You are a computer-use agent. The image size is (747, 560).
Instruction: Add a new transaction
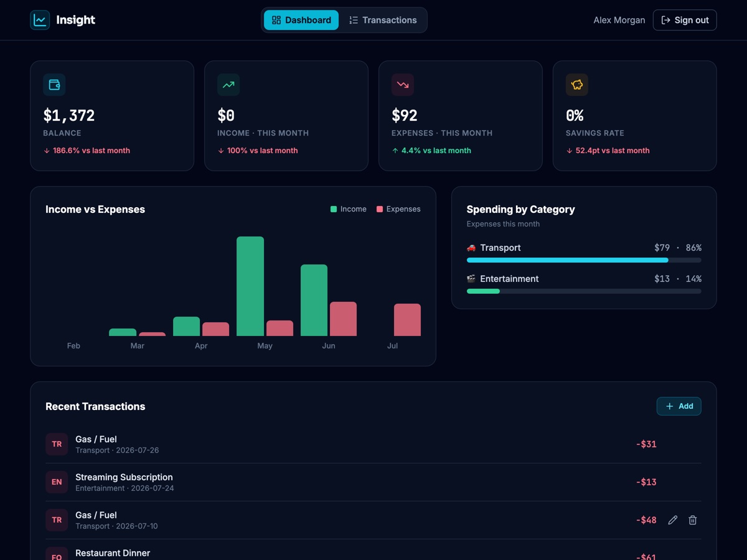coord(679,406)
